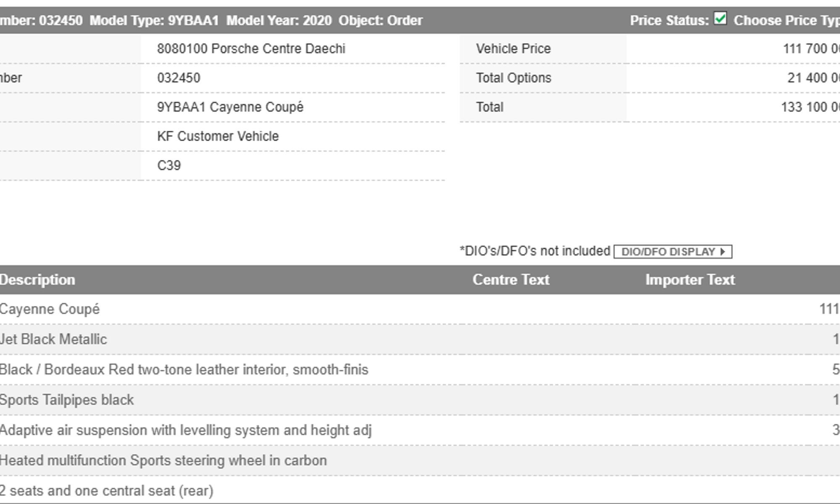Click the Centre Text column header

point(511,280)
